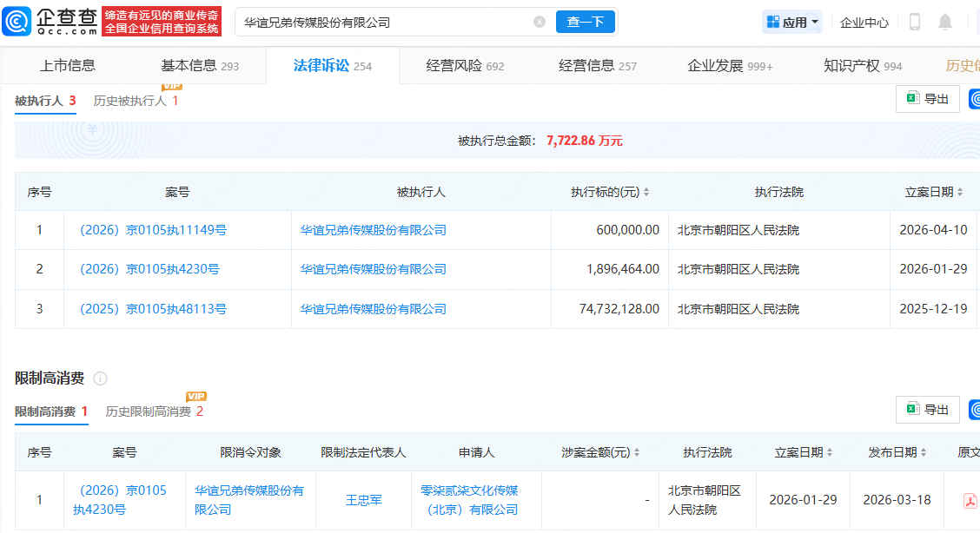
Task: Expand the 应用 dropdown menu
Action: point(792,23)
